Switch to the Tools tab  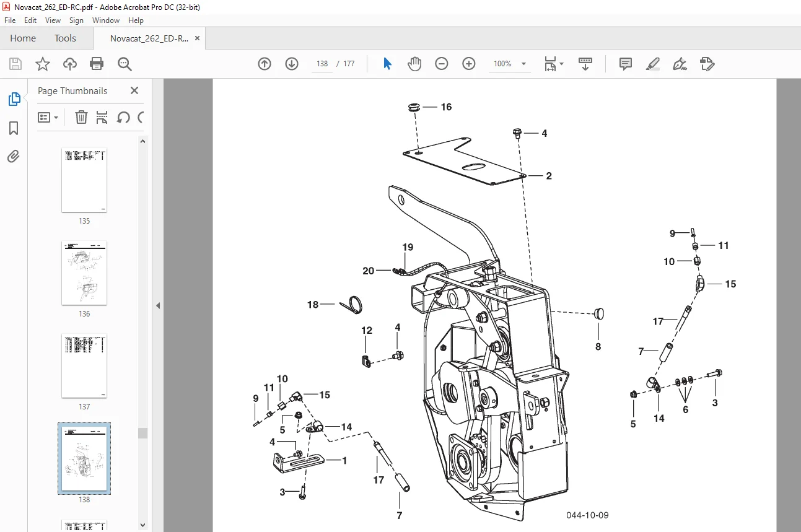65,38
